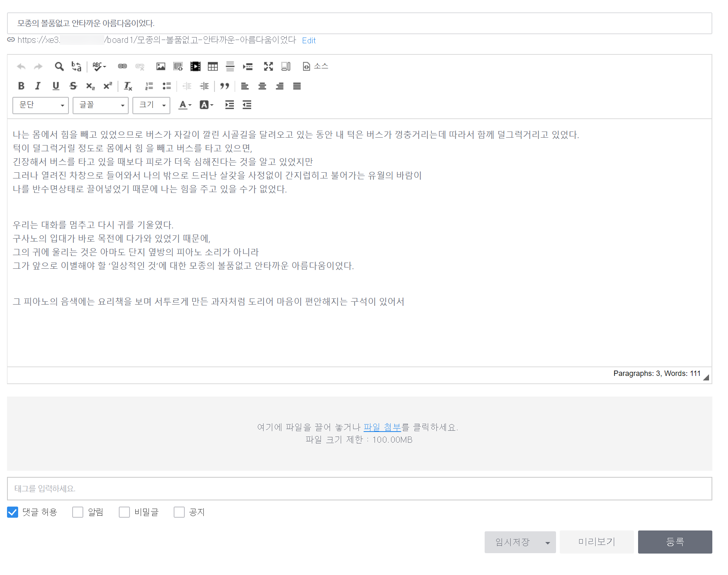Insert a hyperlink with the chain-link icon
The width and height of the screenshot is (728, 575).
pyautogui.click(x=123, y=66)
